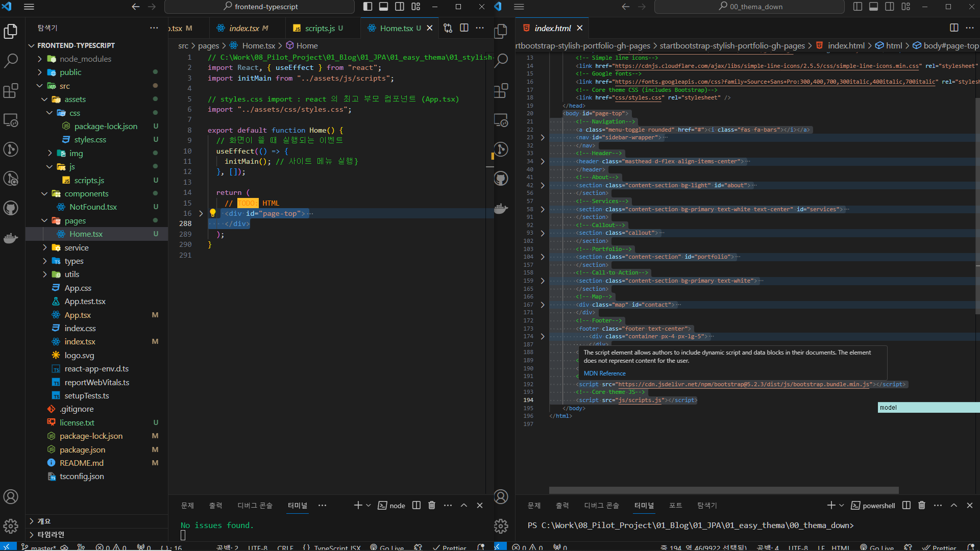Maximize the right terminal panel size
The image size is (980, 551).
click(x=954, y=505)
